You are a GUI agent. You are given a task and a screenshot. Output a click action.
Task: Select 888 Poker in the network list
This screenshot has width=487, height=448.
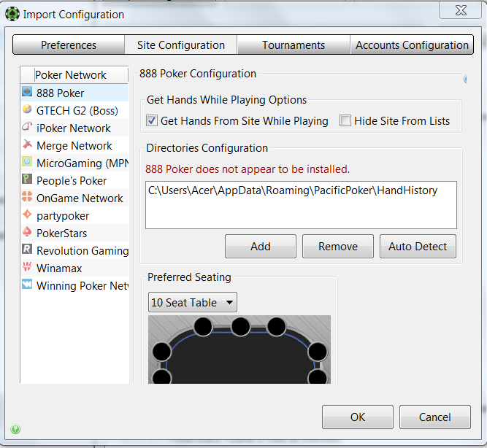(74, 93)
